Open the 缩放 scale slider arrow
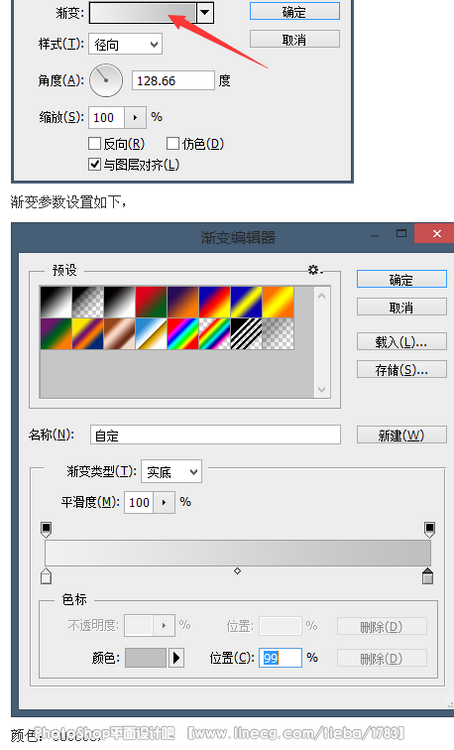Screen dimensions: 454x750 135,117
